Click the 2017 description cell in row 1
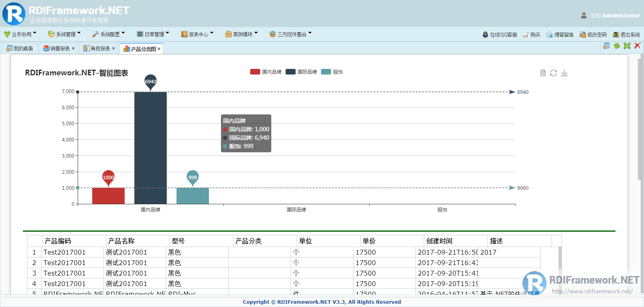 point(509,252)
